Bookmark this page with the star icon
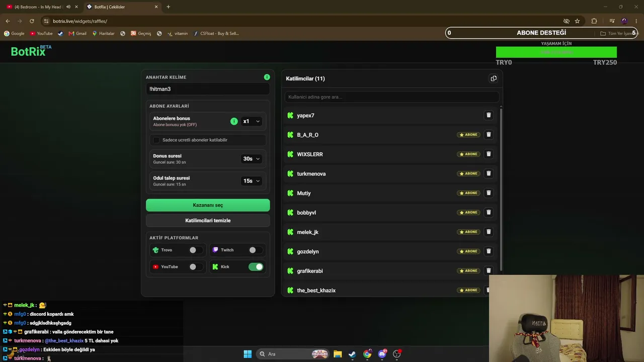 tap(577, 21)
